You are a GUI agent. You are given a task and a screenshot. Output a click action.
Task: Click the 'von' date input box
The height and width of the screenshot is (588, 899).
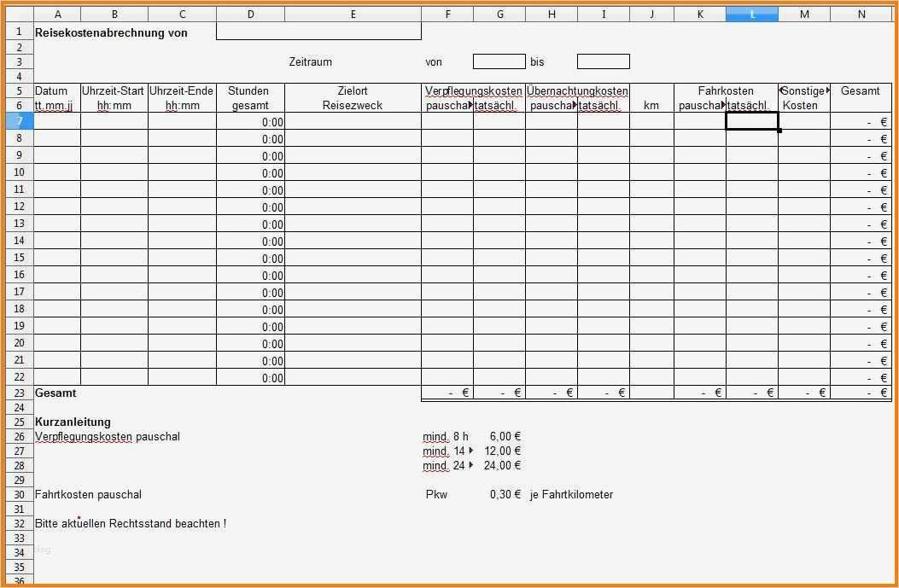[499, 61]
